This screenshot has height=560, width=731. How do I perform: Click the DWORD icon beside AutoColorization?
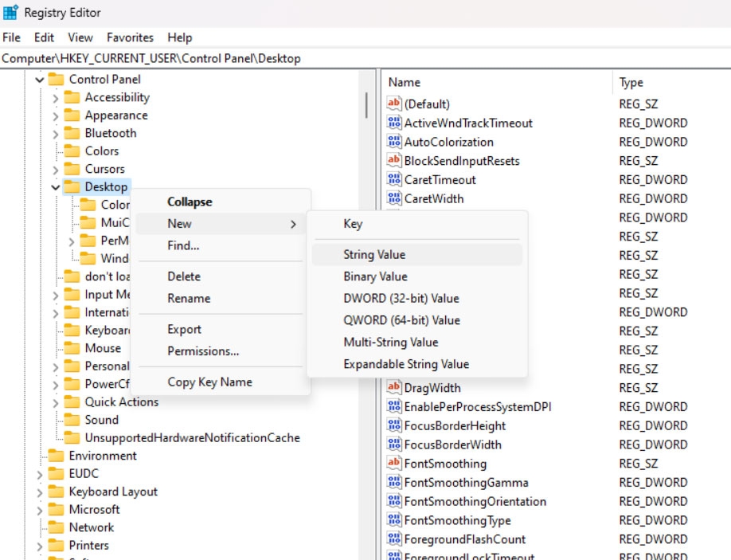click(394, 141)
